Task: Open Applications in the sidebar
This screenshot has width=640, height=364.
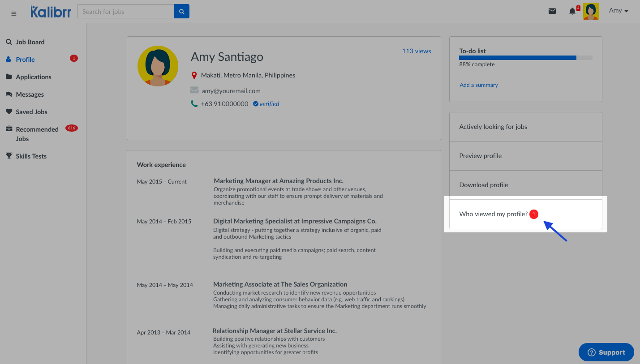Action: click(34, 77)
